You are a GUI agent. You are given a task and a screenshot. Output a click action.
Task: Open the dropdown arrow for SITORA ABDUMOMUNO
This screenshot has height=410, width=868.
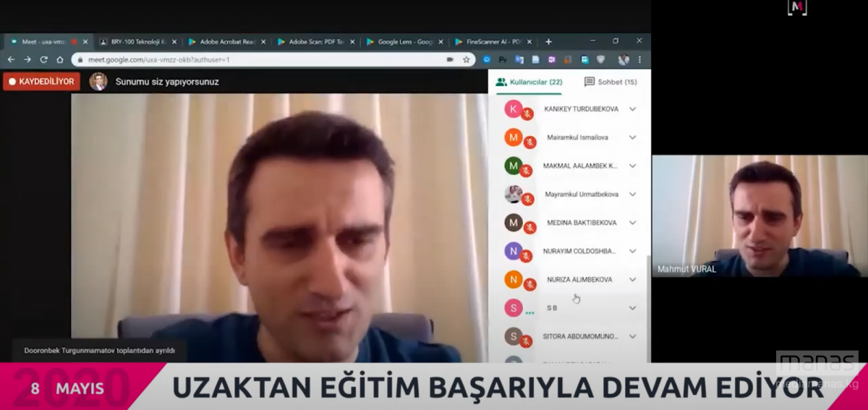coord(632,336)
